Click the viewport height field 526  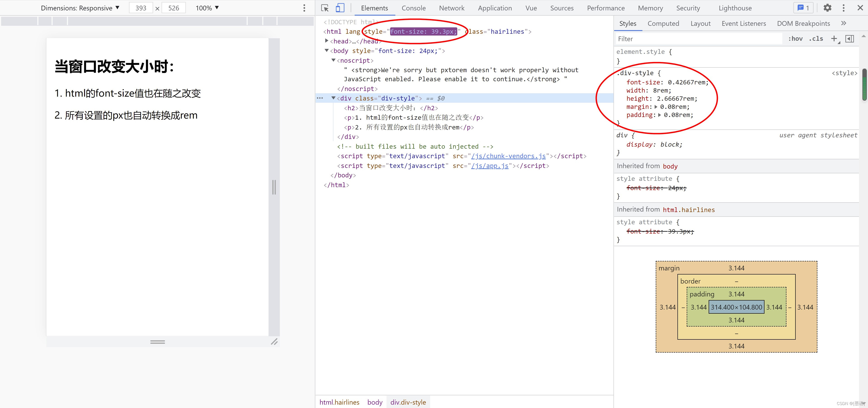[x=174, y=8]
